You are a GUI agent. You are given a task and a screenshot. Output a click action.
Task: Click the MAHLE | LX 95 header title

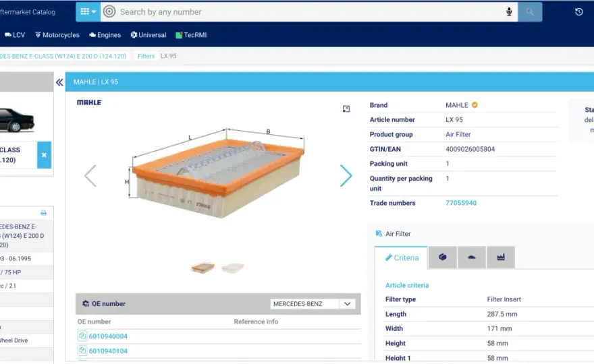click(96, 82)
